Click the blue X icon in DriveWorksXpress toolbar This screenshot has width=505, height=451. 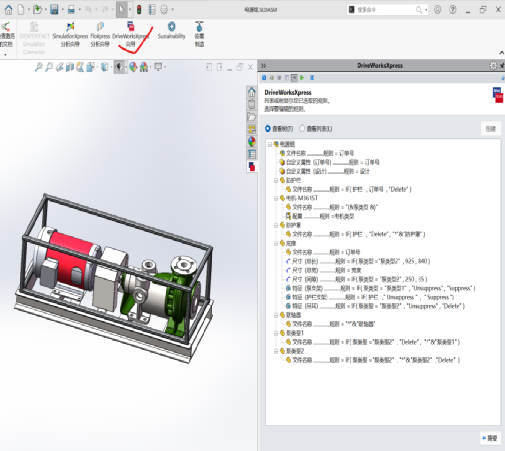click(x=312, y=78)
